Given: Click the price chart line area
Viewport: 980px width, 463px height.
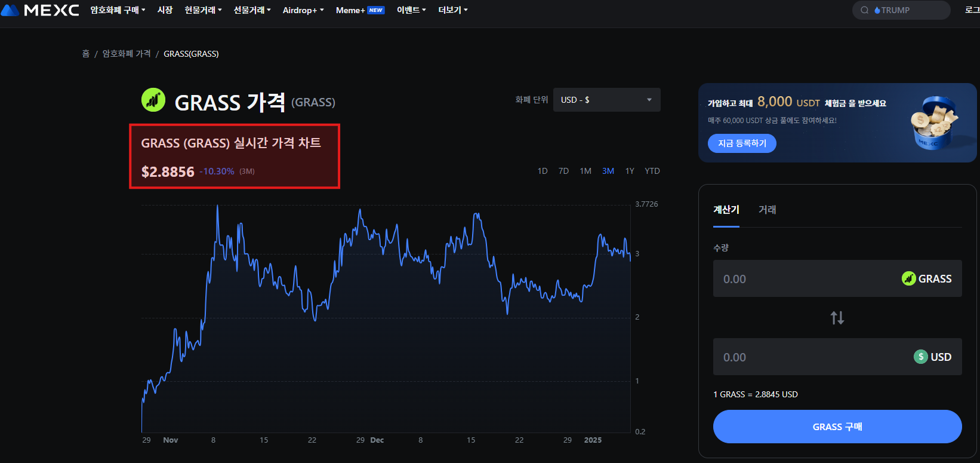Looking at the screenshot, I should click(x=386, y=318).
